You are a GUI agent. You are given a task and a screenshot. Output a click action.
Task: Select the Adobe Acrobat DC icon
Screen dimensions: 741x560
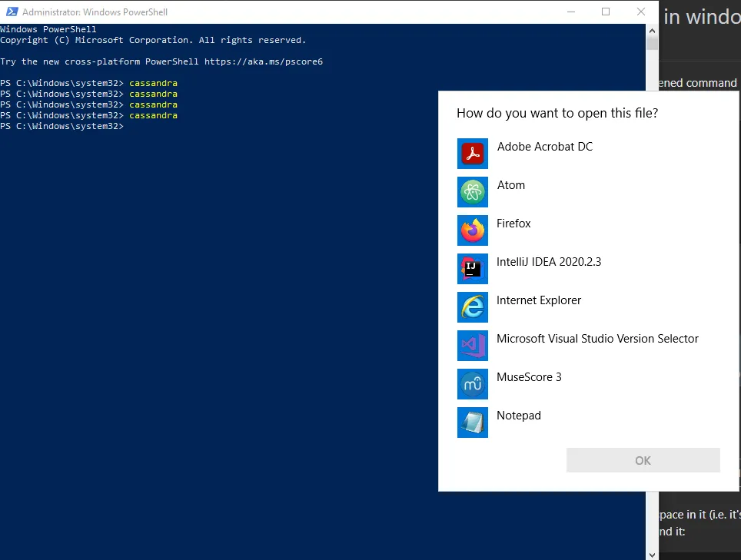[472, 154]
